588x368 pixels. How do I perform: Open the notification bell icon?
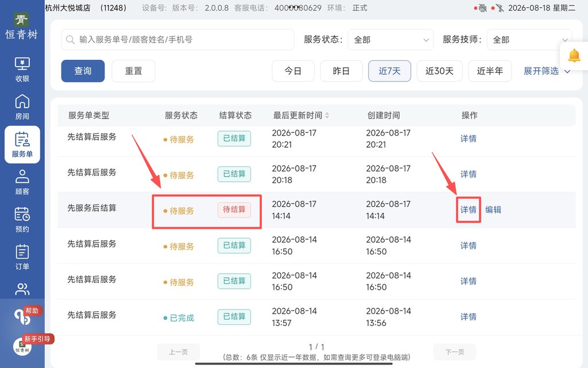(x=574, y=56)
